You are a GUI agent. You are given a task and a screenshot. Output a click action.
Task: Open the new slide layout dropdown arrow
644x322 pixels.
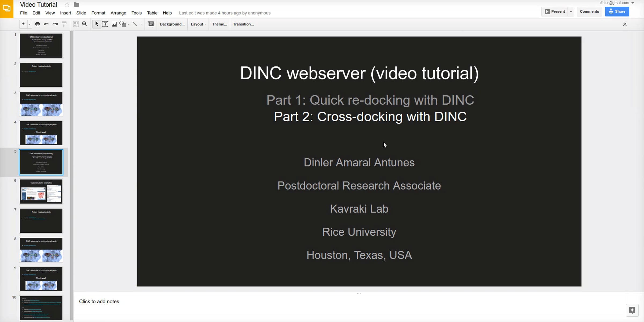coord(30,24)
